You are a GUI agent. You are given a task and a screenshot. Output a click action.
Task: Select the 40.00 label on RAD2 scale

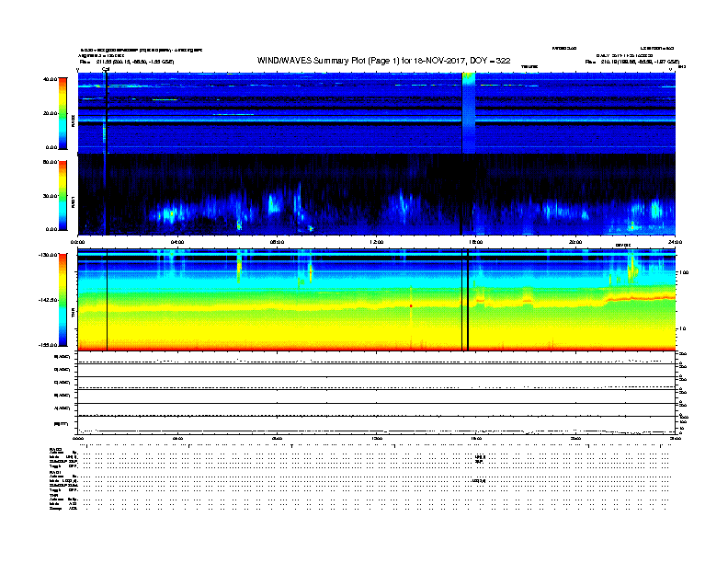click(51, 79)
